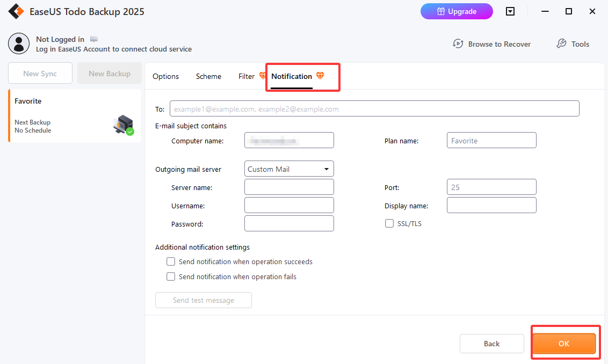Open the Filter tab
The image size is (608, 364).
tap(247, 76)
